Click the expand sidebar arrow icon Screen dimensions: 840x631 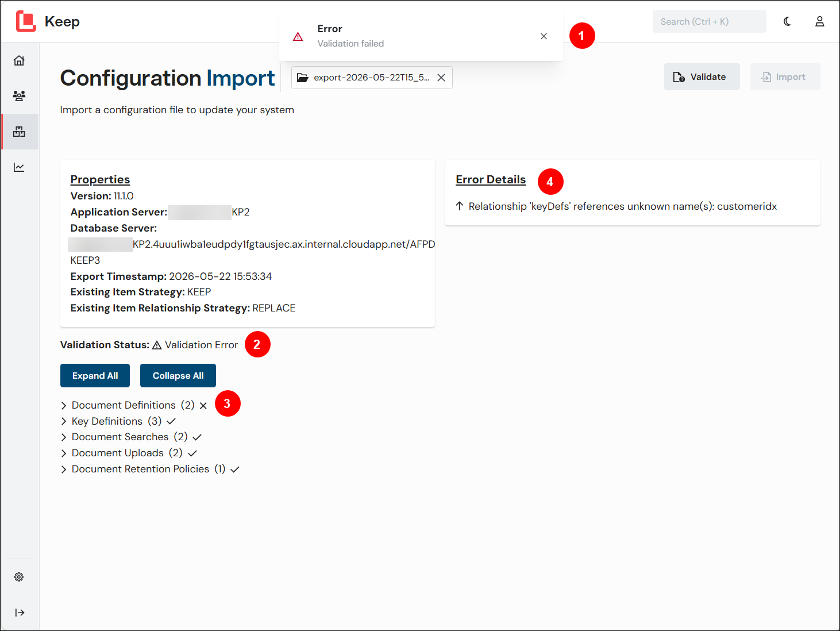coord(20,613)
